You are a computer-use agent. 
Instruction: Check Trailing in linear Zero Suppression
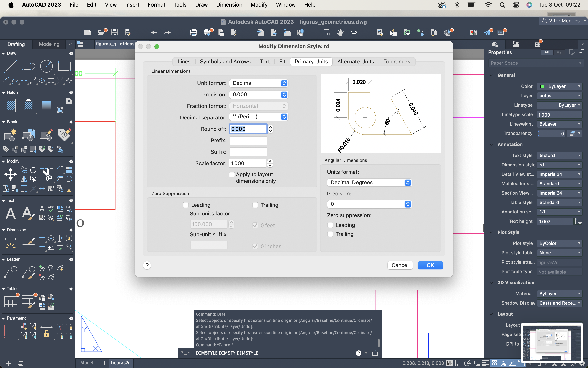255,205
